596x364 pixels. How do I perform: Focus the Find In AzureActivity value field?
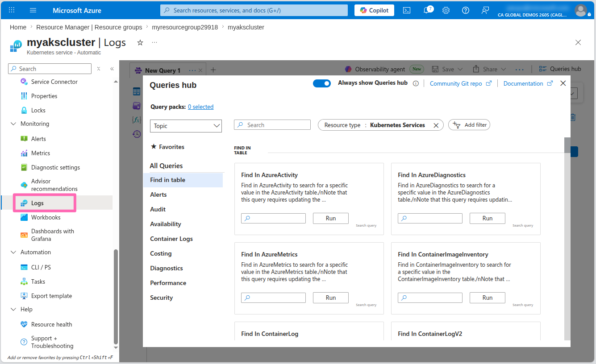(273, 219)
